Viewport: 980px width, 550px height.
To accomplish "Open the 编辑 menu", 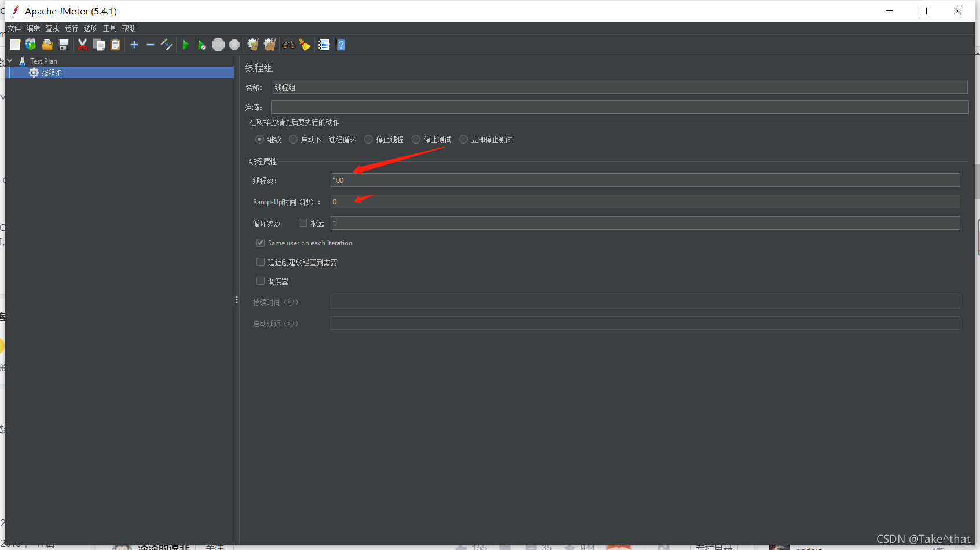I will (33, 28).
